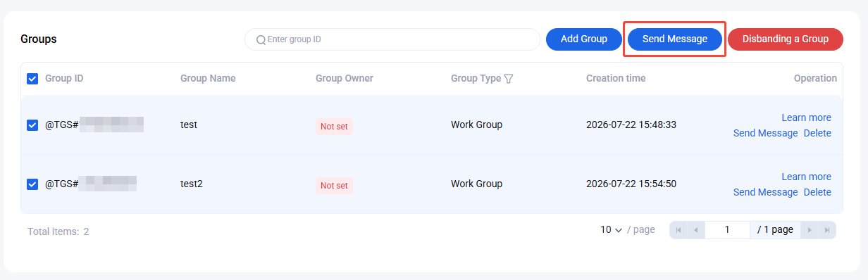Image resolution: width=868 pixels, height=280 pixels.
Task: Click the page number input box
Action: [x=727, y=230]
